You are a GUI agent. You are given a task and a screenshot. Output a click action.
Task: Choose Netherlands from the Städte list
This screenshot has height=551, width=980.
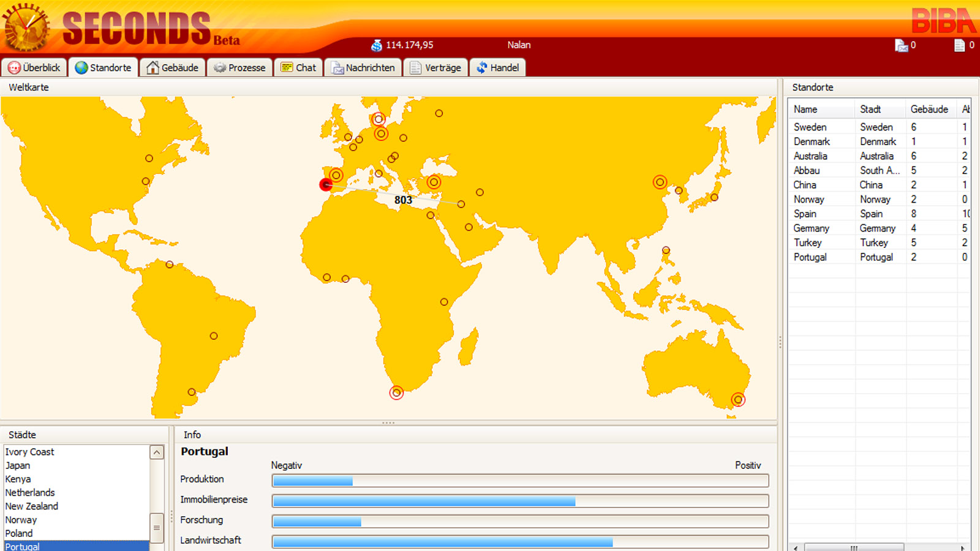pos(30,493)
